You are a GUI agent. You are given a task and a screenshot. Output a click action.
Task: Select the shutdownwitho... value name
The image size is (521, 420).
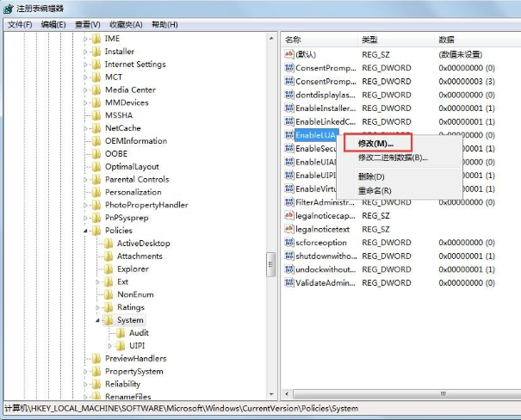326,256
